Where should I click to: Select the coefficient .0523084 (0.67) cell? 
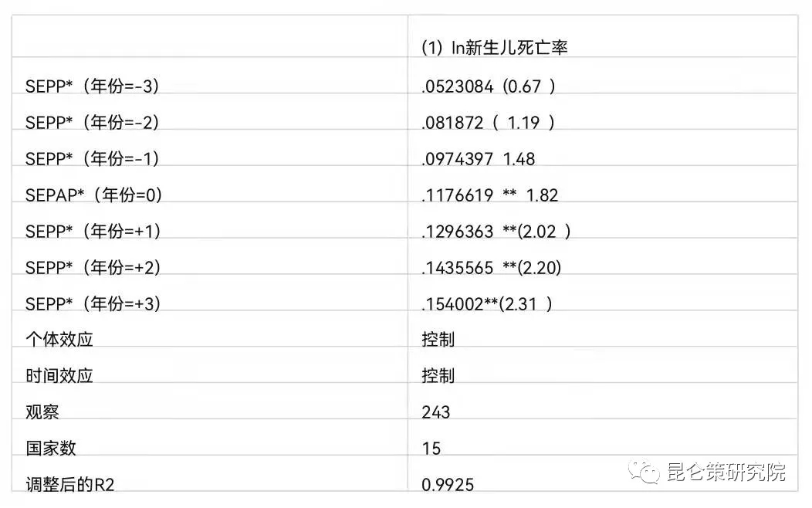488,86
